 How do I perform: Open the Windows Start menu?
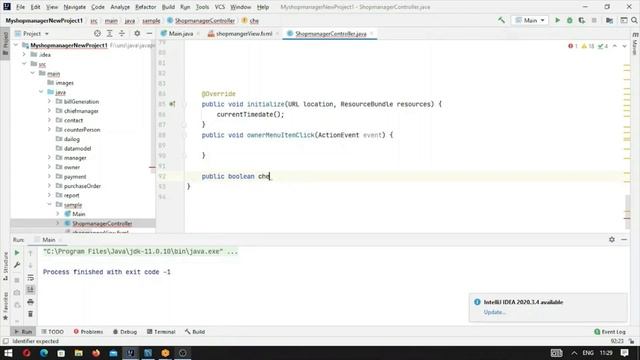[x=8, y=353]
